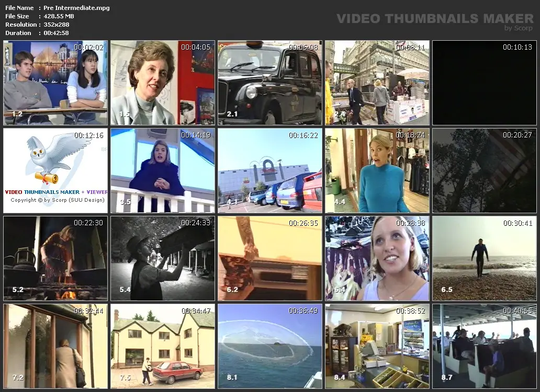Image resolution: width=540 pixels, height=392 pixels.
Task: Select the black thumbnail at 00:10:13
Action: (x=485, y=83)
